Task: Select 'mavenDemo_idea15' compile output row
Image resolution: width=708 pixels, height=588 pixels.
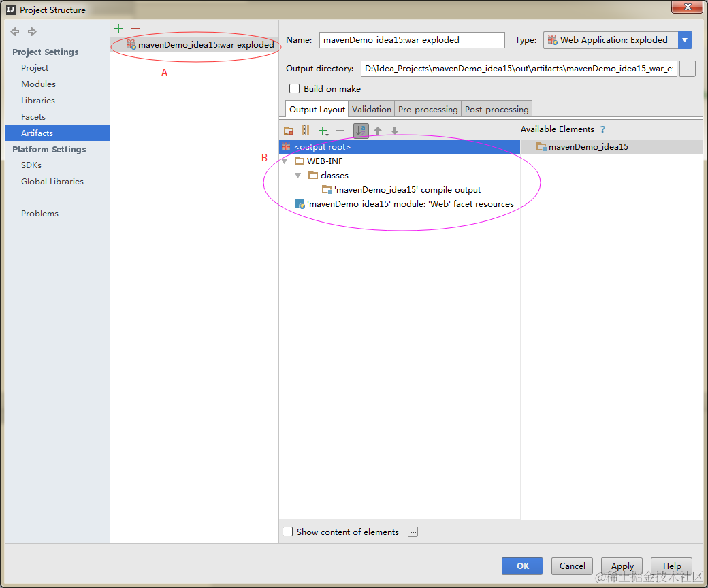Action: [400, 190]
